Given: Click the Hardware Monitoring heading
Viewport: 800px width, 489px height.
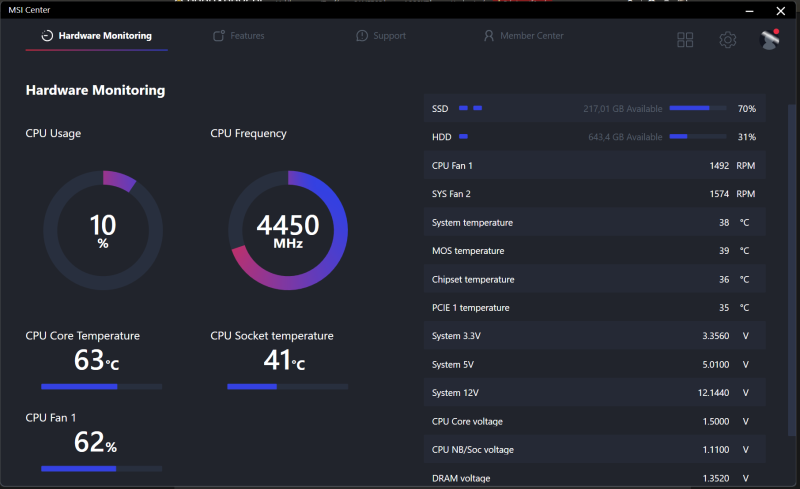Looking at the screenshot, I should click(95, 90).
